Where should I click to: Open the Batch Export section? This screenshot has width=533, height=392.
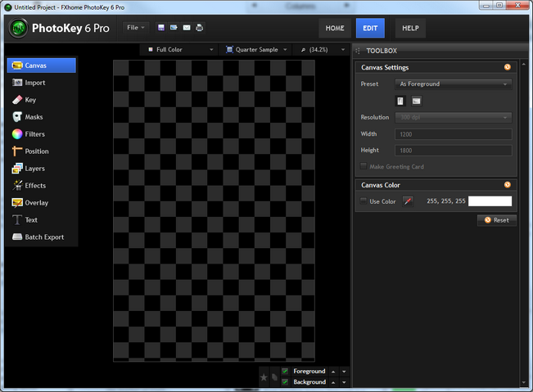tap(42, 237)
